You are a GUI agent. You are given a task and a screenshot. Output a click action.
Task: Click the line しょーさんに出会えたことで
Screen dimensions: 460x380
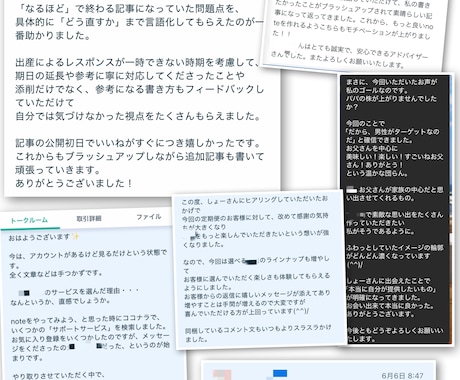(x=388, y=281)
